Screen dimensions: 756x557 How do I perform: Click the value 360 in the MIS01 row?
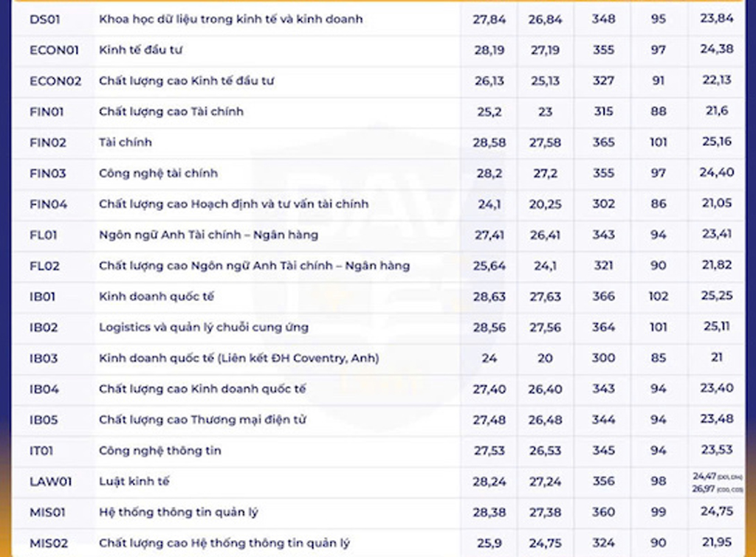603,512
